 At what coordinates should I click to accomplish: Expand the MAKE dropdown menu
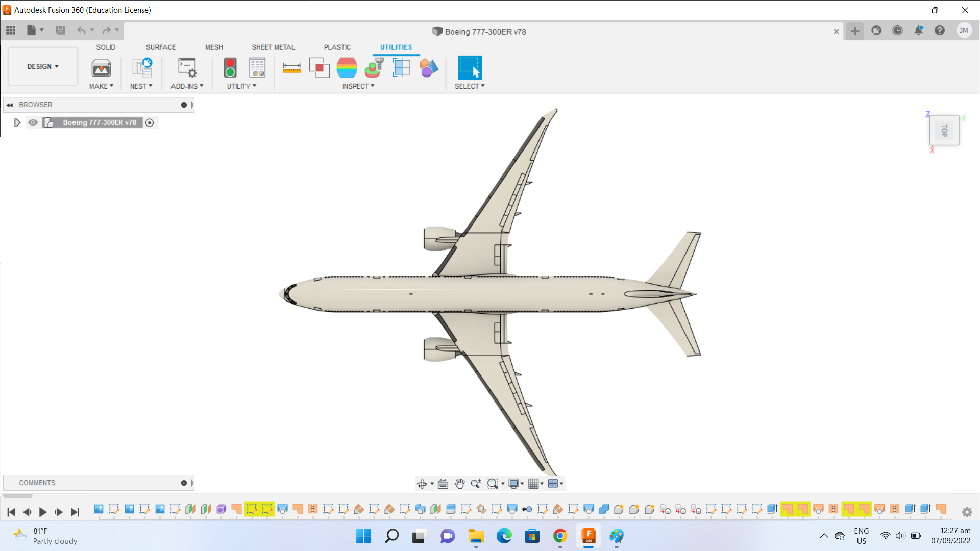(101, 86)
